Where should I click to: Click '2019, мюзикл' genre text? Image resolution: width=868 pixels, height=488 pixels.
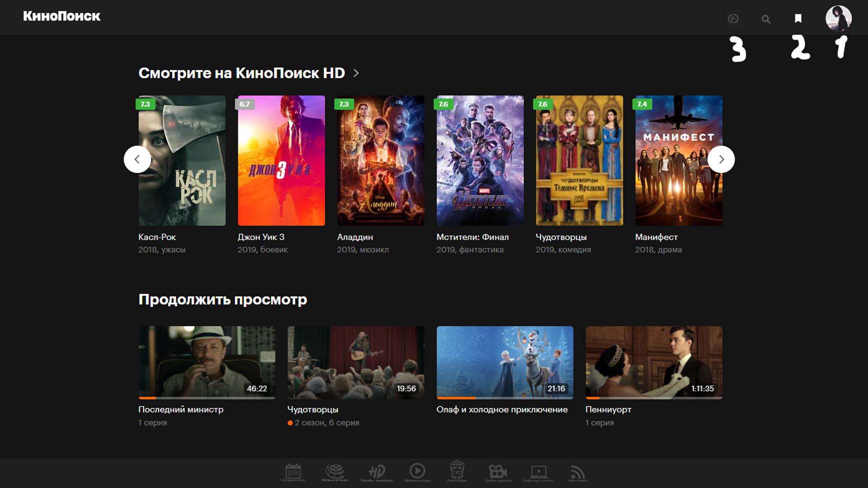(x=363, y=249)
